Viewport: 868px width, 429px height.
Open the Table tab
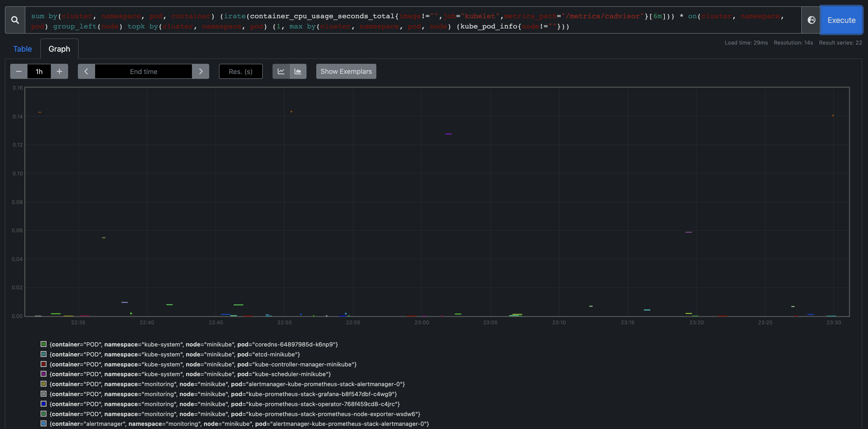(23, 49)
